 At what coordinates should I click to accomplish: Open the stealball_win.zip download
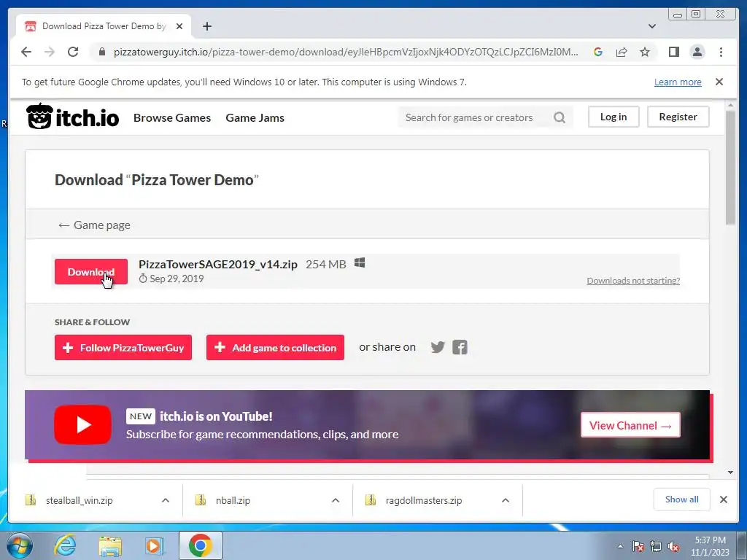tap(79, 500)
